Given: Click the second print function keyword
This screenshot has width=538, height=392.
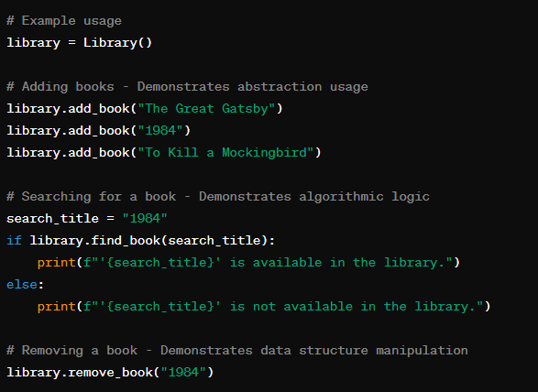Looking at the screenshot, I should [57, 306].
